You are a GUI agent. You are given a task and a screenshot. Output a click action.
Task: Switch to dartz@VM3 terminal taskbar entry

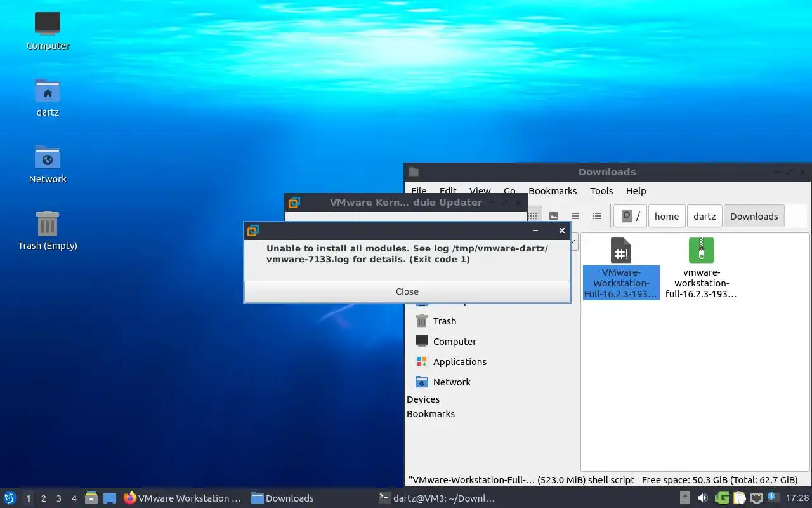tap(436, 498)
